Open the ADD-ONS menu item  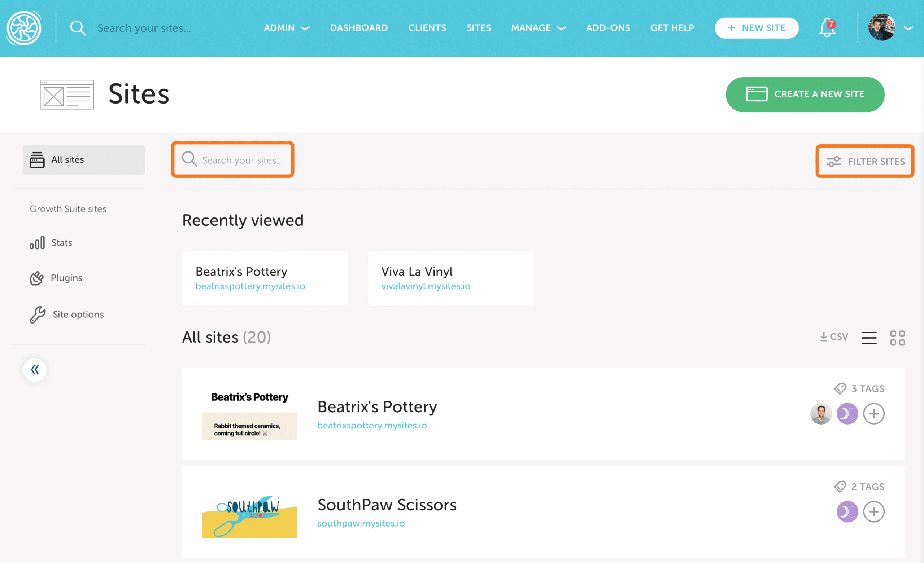(608, 28)
